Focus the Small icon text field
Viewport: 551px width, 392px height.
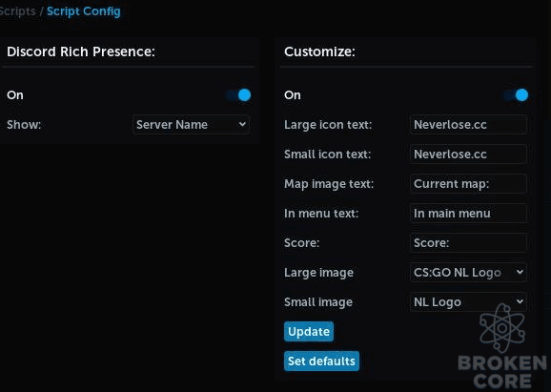(468, 154)
